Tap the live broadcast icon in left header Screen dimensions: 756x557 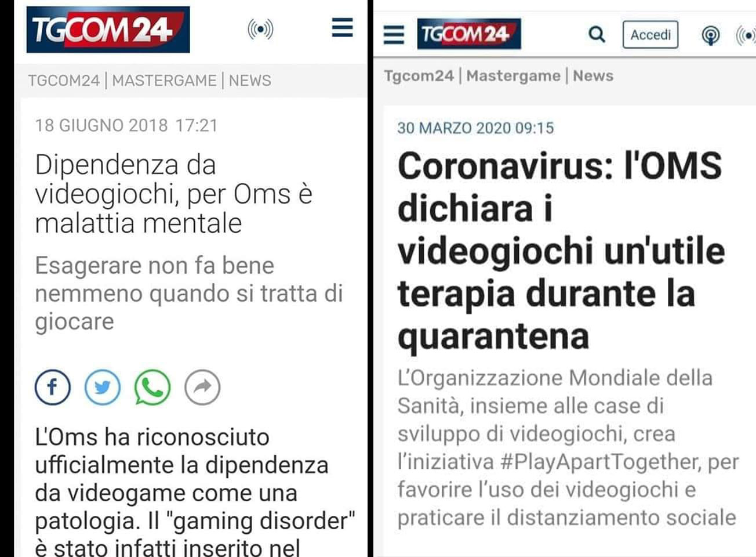click(260, 28)
